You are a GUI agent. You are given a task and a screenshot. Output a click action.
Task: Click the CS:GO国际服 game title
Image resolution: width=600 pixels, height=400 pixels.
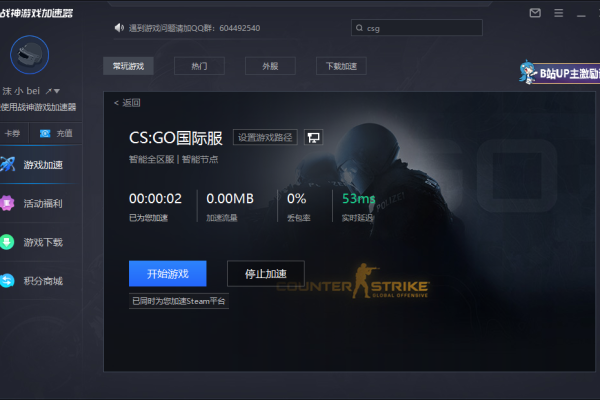[176, 138]
